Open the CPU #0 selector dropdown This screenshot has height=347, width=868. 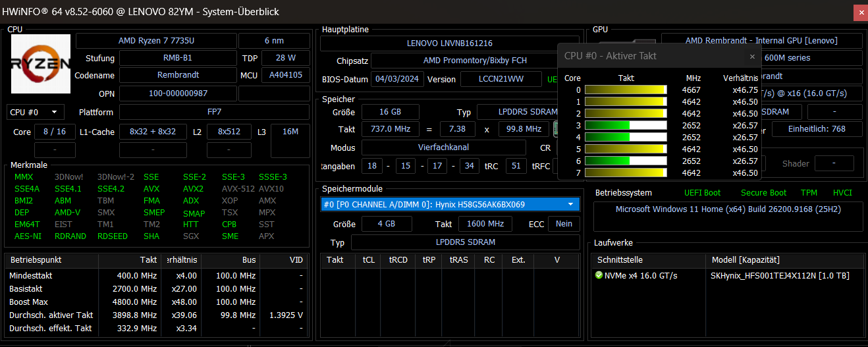pos(36,112)
